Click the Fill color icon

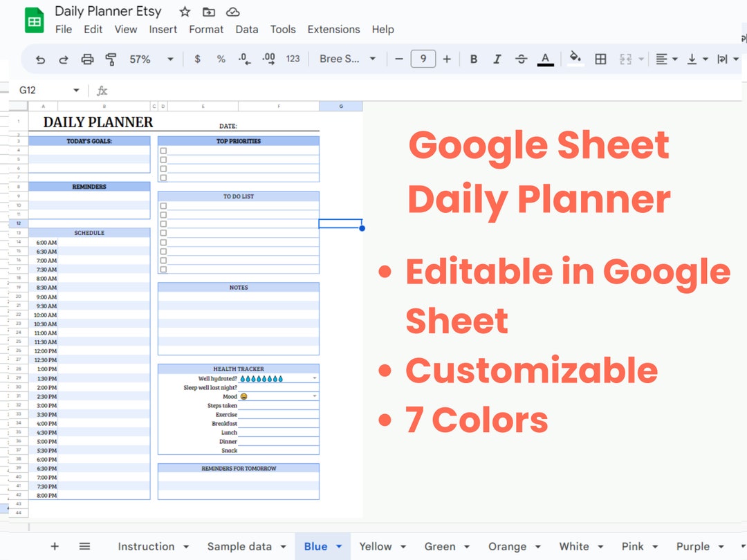575,59
